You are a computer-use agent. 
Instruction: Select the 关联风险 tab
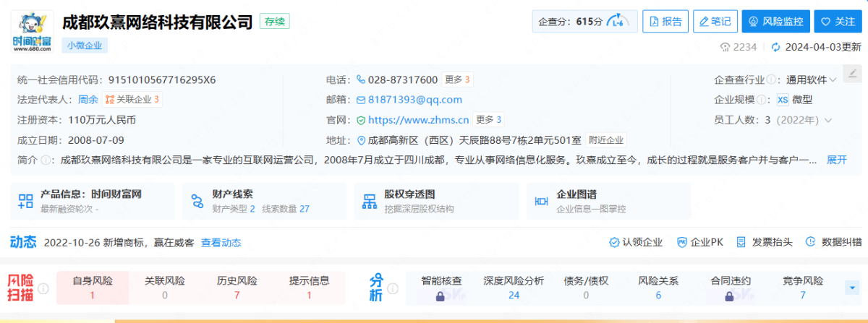(x=165, y=288)
